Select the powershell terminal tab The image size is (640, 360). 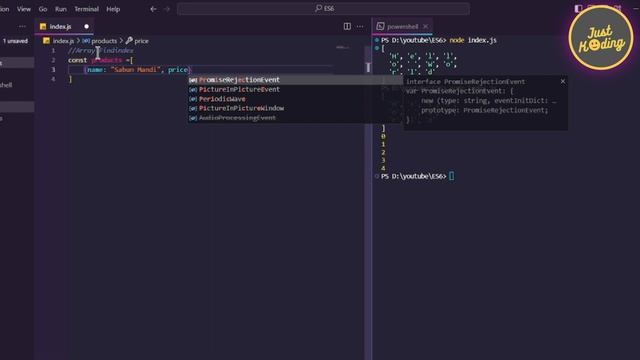(402, 27)
